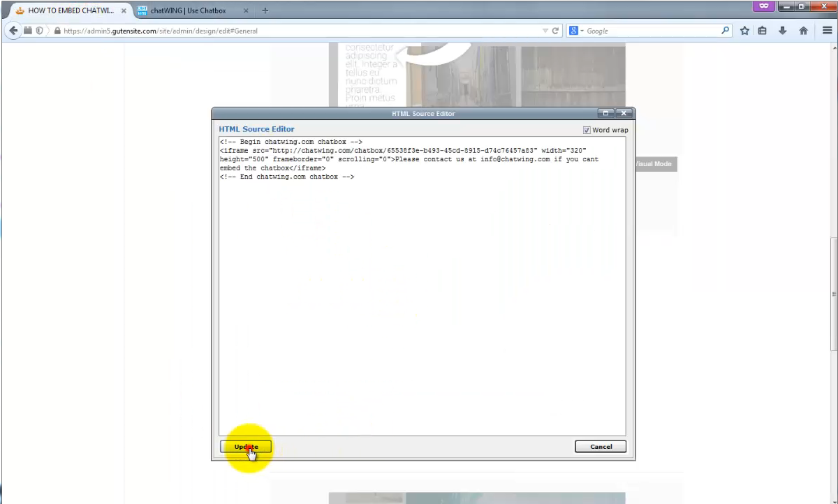Click the page identity icon left of padlock
This screenshot has width=838, height=504.
39,31
